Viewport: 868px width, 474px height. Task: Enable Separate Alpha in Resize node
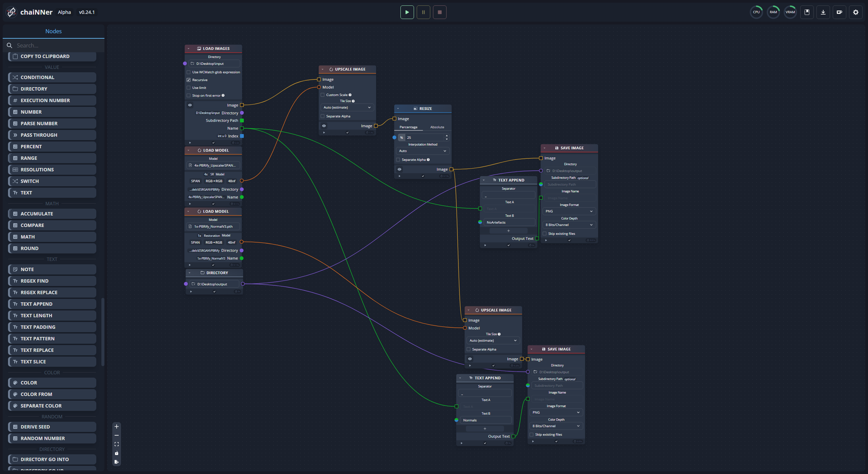pyautogui.click(x=398, y=160)
